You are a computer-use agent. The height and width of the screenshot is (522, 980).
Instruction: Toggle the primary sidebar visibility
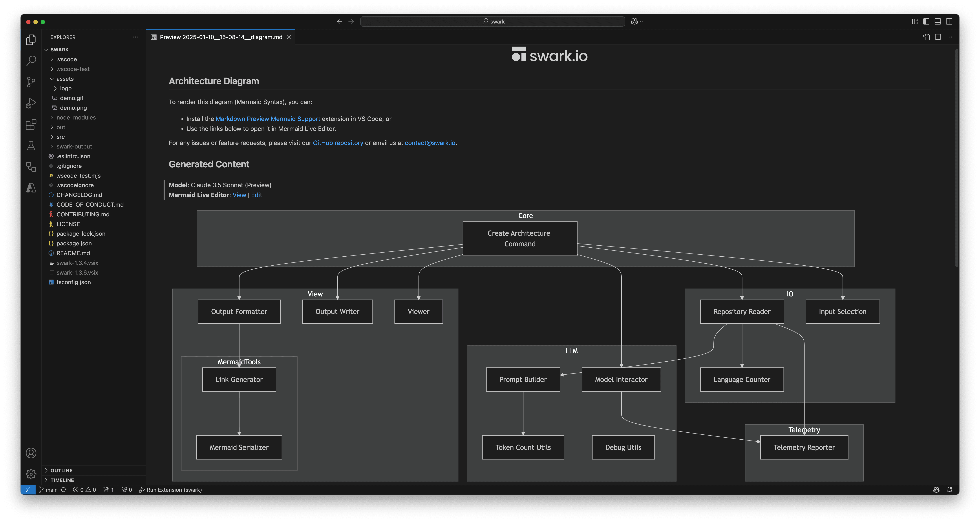[926, 21]
